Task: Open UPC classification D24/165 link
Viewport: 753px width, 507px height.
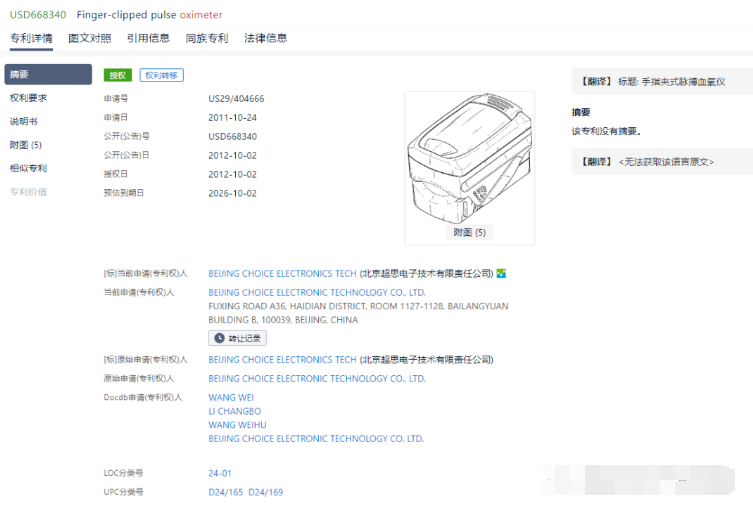Action: [225, 492]
